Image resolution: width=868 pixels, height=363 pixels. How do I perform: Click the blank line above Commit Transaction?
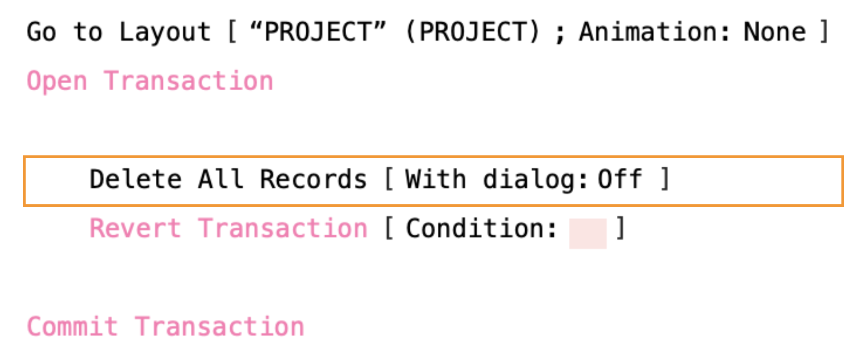click(x=285, y=278)
